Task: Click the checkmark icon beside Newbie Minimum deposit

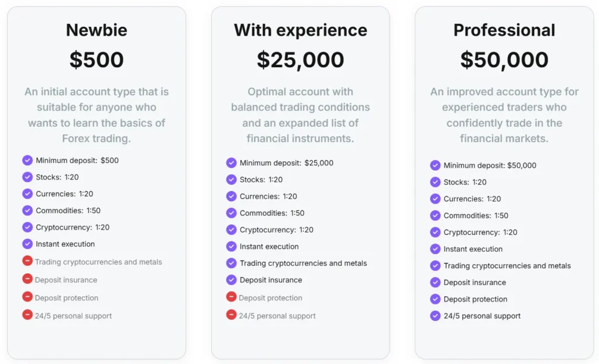Action: [x=27, y=160]
